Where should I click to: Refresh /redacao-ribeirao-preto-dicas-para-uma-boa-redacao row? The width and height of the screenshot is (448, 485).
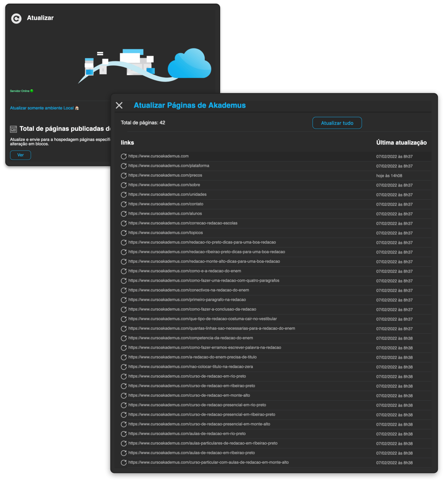[124, 252]
